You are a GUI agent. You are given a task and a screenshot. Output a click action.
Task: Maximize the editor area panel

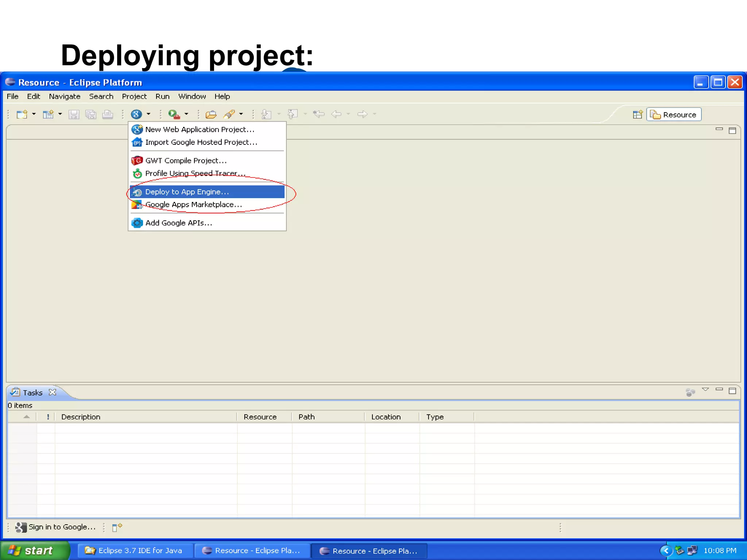click(x=732, y=131)
